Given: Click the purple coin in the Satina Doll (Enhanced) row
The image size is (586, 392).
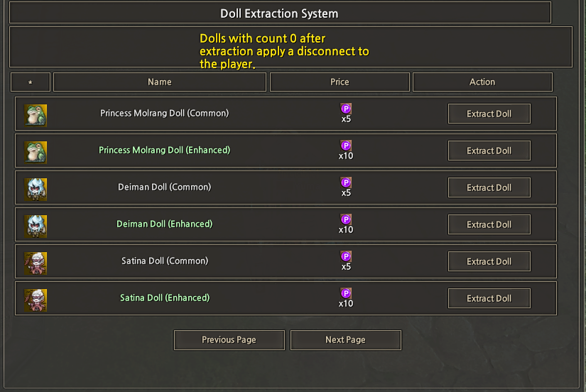Looking at the screenshot, I should [x=346, y=293].
